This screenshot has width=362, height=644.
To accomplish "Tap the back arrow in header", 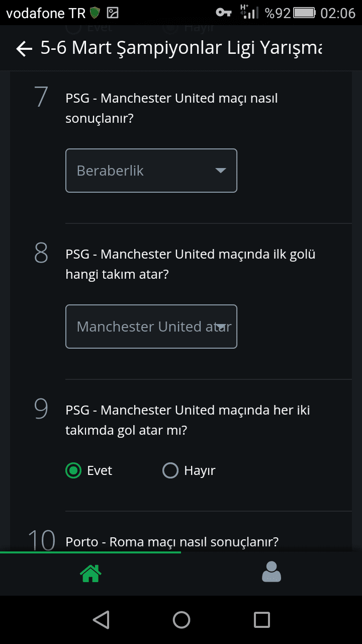I will click(24, 49).
